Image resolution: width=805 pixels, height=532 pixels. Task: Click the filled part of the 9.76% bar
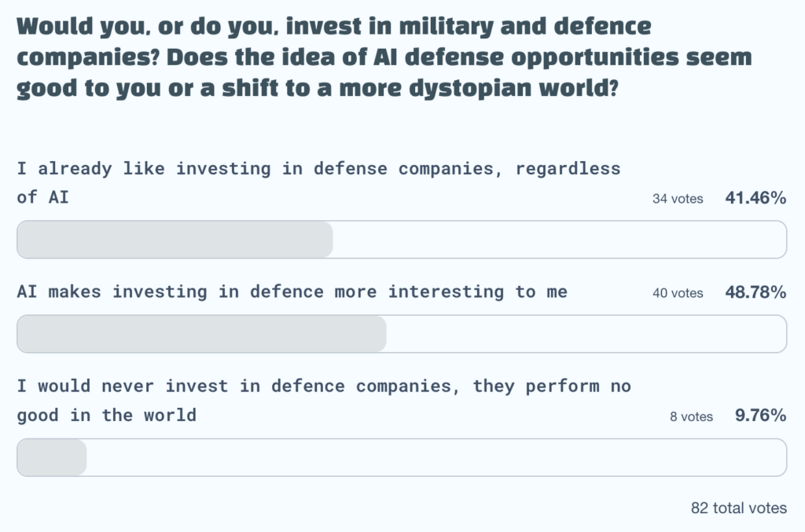click(x=52, y=457)
